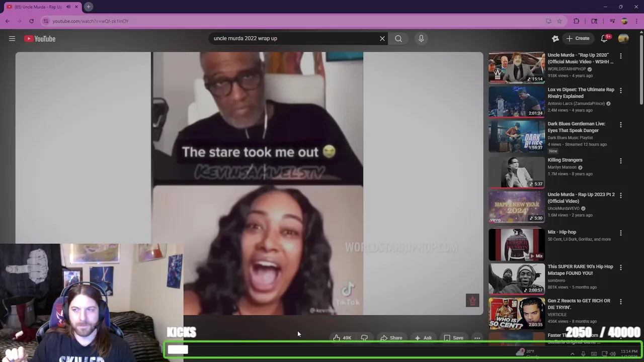The width and height of the screenshot is (644, 362).
Task: Open Killing Strangers thumbnail
Action: pos(517,172)
